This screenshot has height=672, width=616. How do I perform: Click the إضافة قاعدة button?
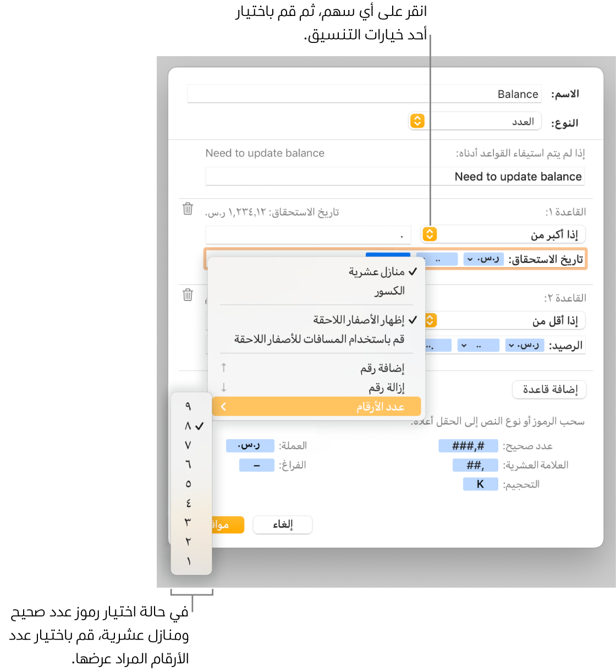(x=549, y=390)
